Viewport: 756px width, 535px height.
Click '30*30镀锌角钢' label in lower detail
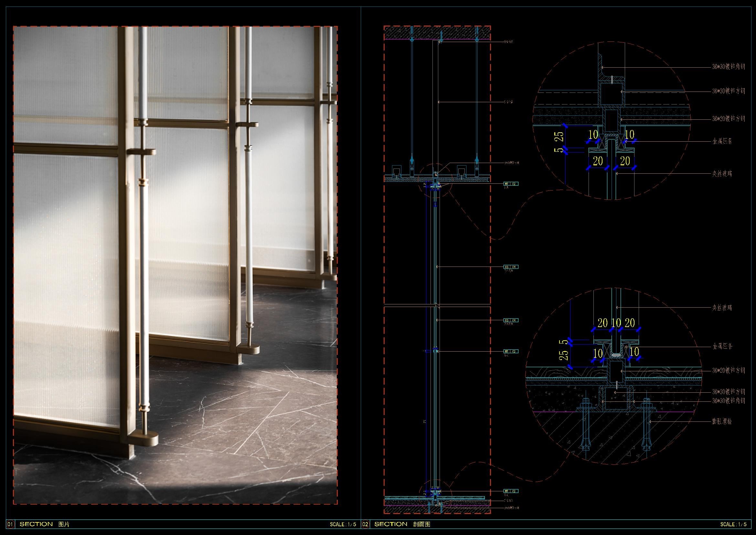[x=728, y=400]
